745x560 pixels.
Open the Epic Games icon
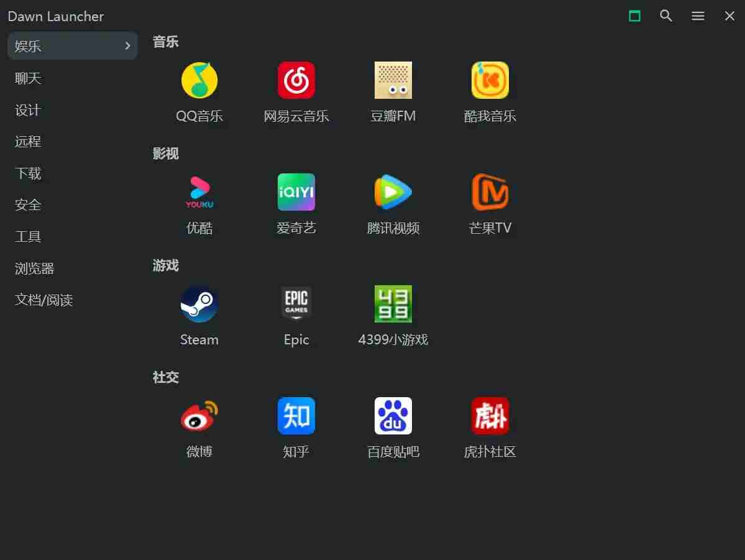(x=296, y=305)
